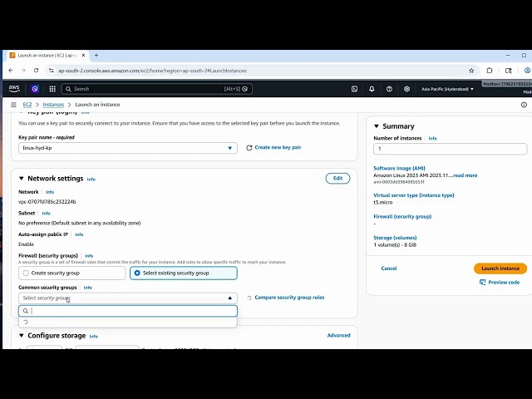Open the Storage (volumes) summary link
532x399 pixels.
395,238
